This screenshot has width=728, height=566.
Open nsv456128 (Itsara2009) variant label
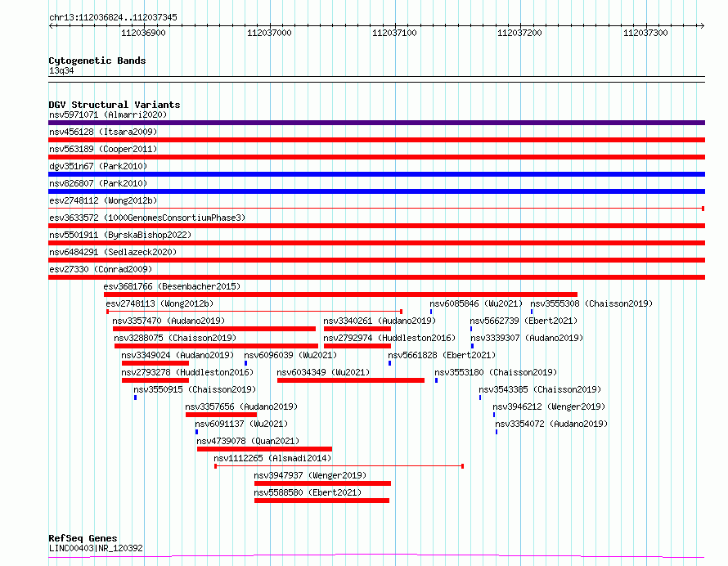click(x=103, y=132)
